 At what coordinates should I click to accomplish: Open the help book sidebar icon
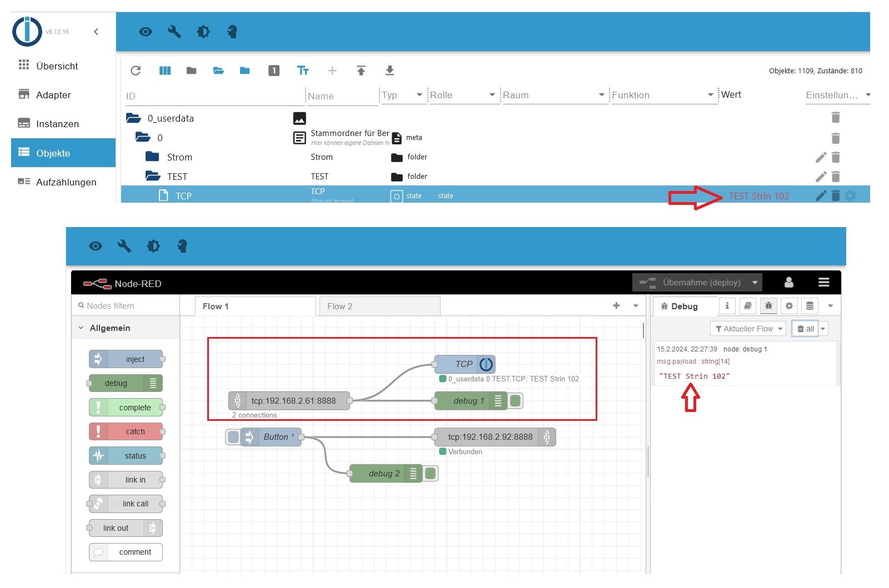(x=748, y=306)
